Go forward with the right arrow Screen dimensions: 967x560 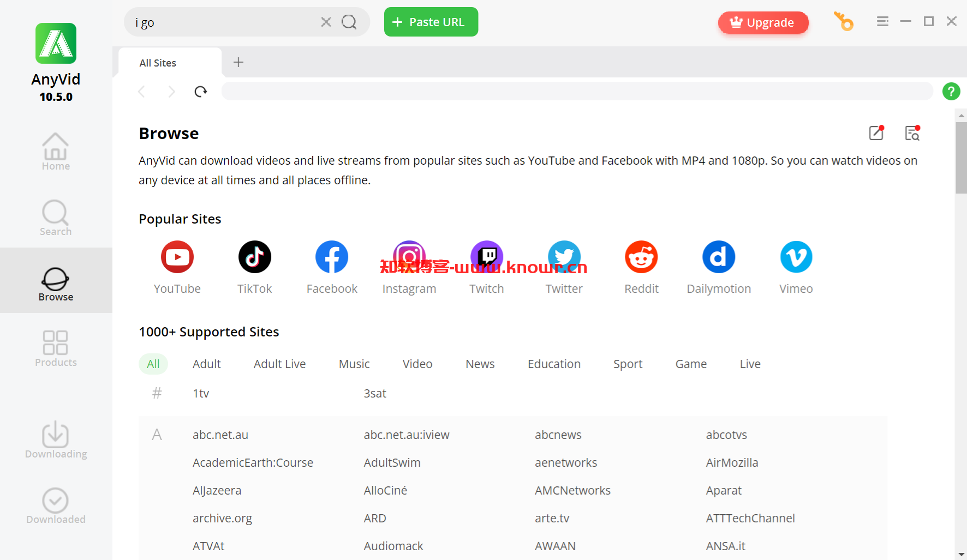tap(171, 92)
